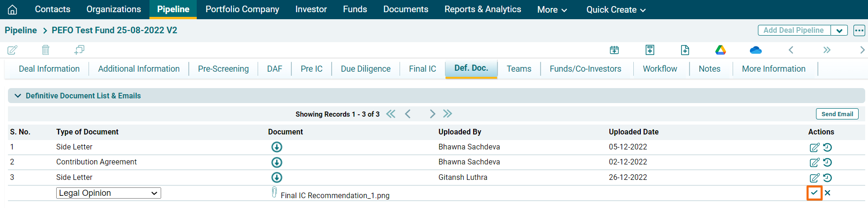Download the Contribution Agreement document
868x208 pixels.
(277, 162)
